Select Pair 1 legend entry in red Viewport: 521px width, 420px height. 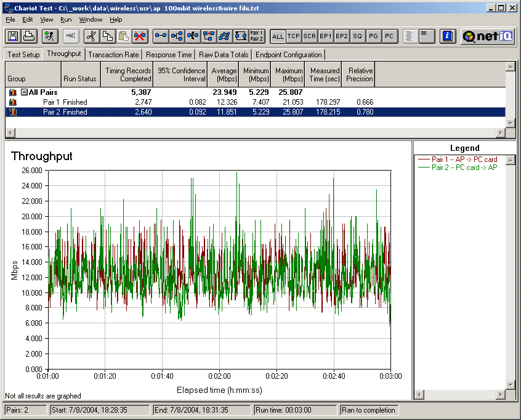(464, 160)
